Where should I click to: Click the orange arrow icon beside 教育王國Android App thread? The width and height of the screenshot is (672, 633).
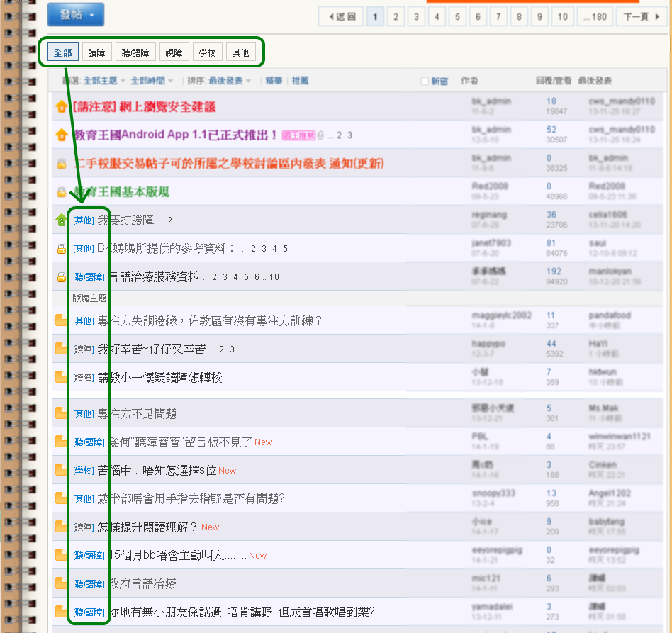(x=61, y=135)
